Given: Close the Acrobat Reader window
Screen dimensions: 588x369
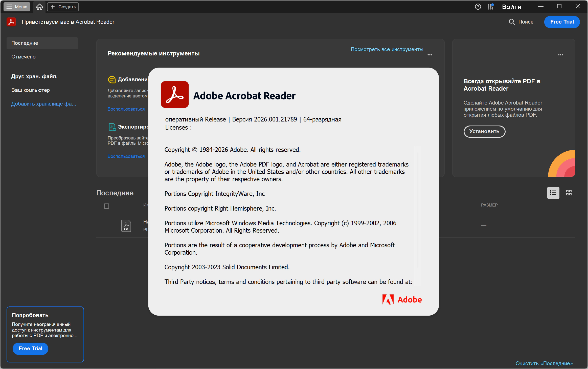Looking at the screenshot, I should (x=578, y=7).
